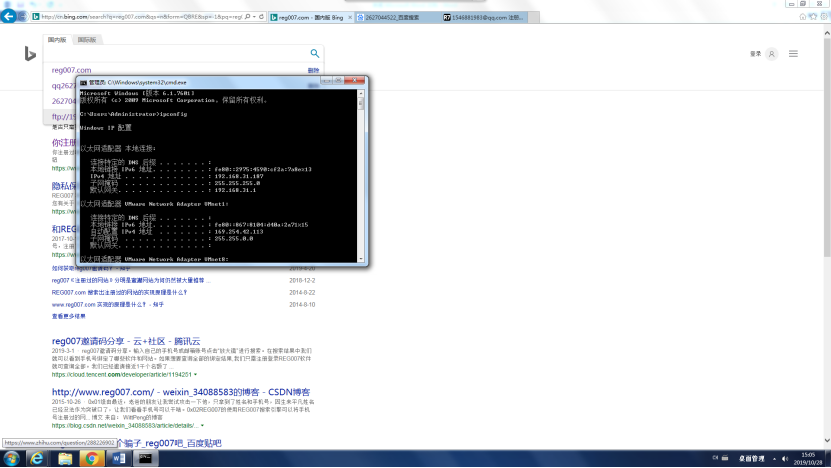This screenshot has width=831, height=468.
Task: Open a new blank IE tab
Action: 534,17
